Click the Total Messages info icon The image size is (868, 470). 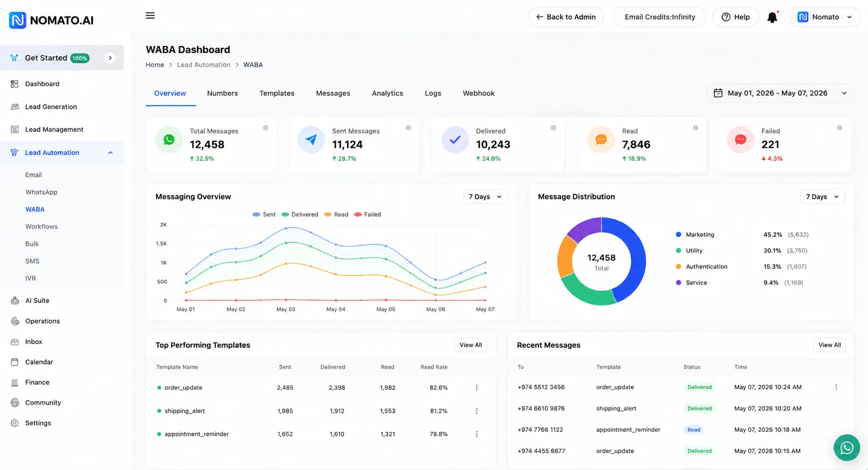click(x=265, y=128)
